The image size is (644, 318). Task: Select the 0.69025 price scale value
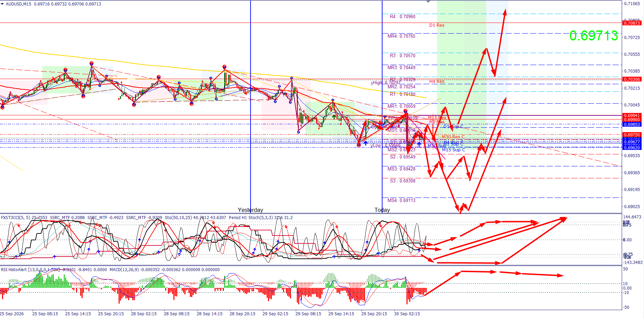tap(632, 207)
